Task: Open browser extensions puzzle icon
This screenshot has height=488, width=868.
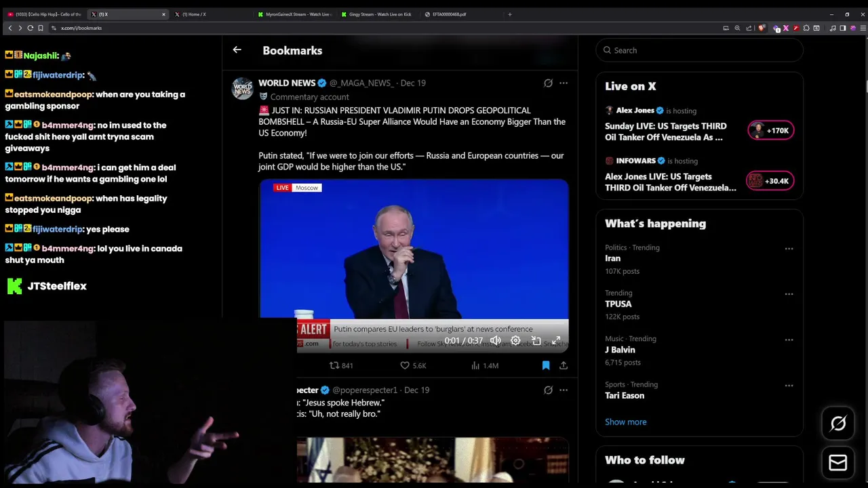Action: click(806, 28)
